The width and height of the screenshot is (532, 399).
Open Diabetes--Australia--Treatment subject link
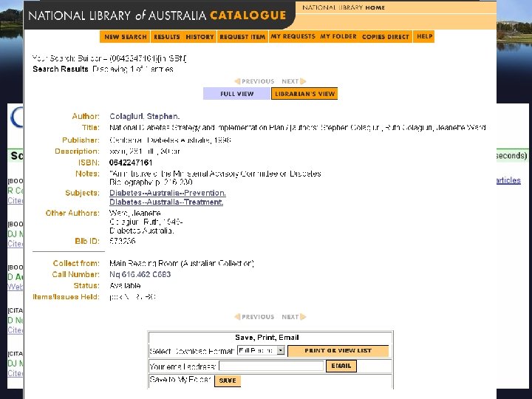click(166, 202)
